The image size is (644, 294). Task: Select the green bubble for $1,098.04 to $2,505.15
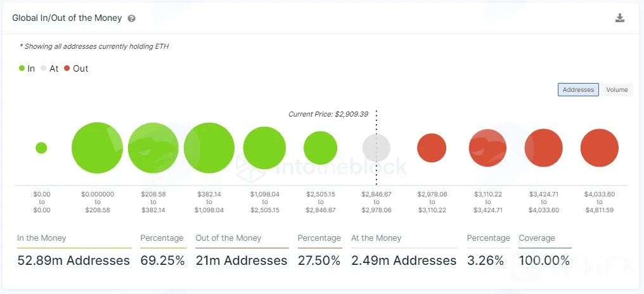coord(264,148)
